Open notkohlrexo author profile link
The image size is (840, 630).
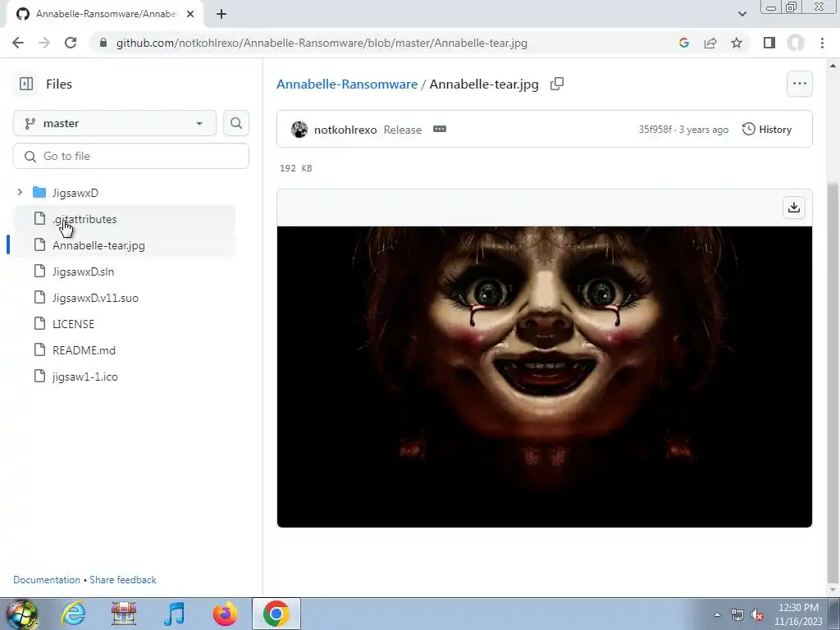(x=345, y=130)
